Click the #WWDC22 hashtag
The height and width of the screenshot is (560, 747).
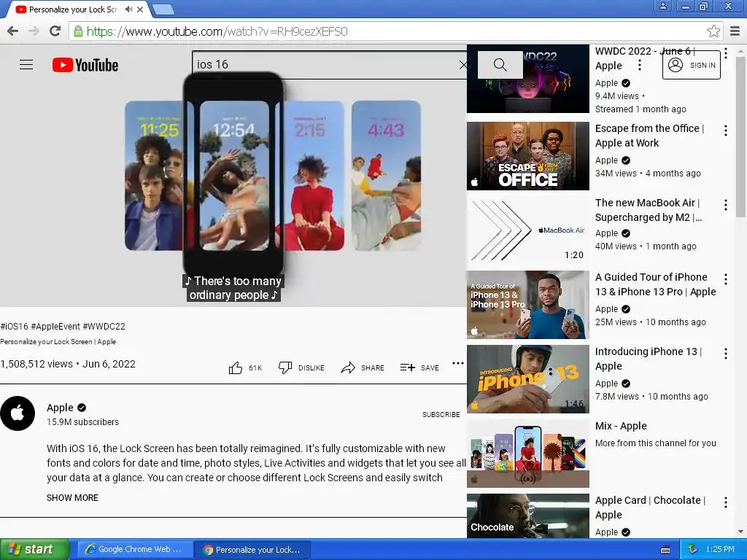coord(104,326)
